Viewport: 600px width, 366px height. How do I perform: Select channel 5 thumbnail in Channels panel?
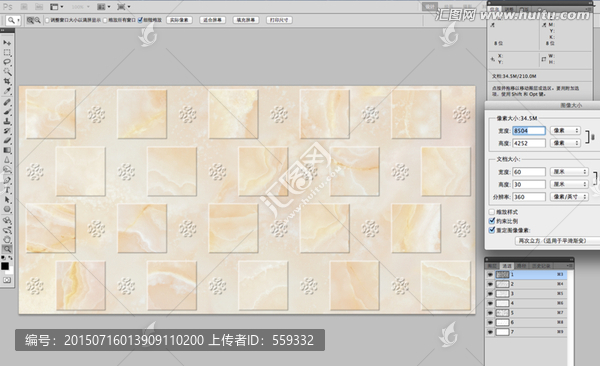[502, 313]
